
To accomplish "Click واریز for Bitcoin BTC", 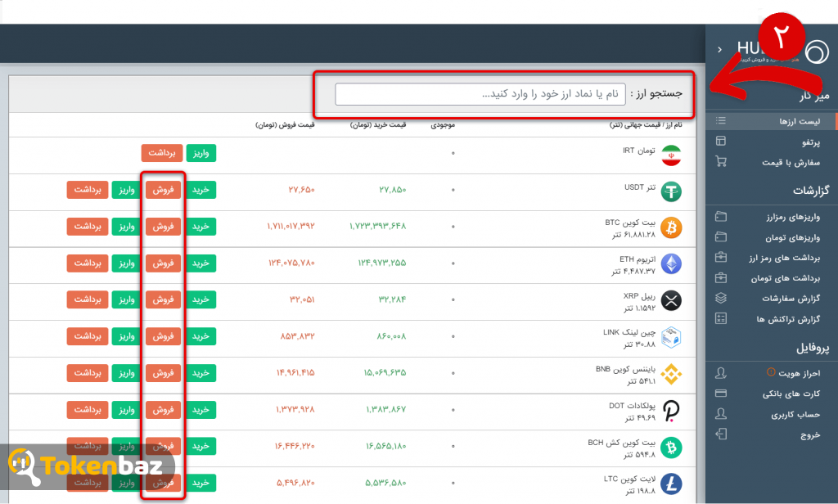I will pyautogui.click(x=126, y=226).
